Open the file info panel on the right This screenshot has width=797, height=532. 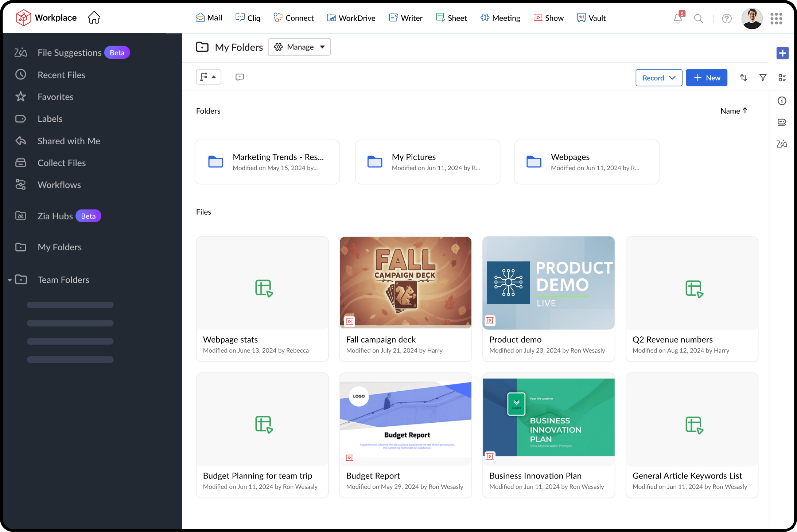(x=782, y=101)
